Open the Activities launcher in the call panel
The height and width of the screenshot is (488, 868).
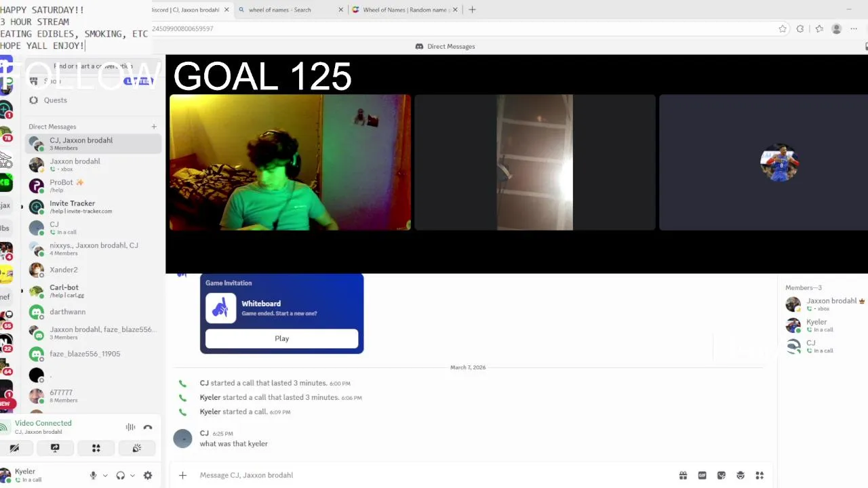[96, 448]
